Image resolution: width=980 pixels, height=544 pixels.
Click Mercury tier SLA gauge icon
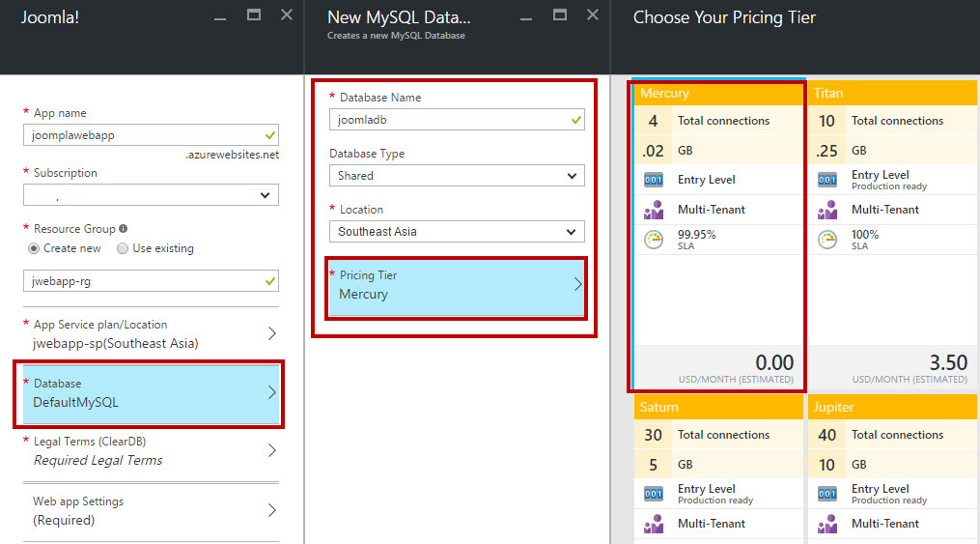pos(653,240)
